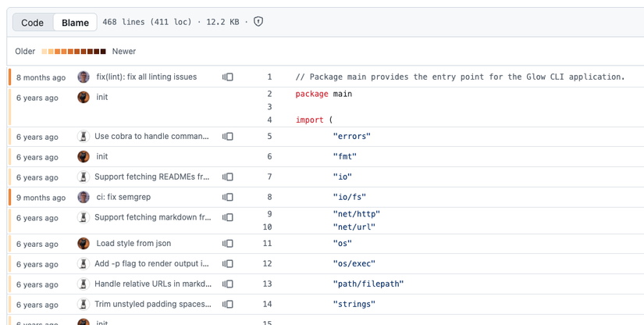Click 'package' keyword on line 2

[311, 94]
